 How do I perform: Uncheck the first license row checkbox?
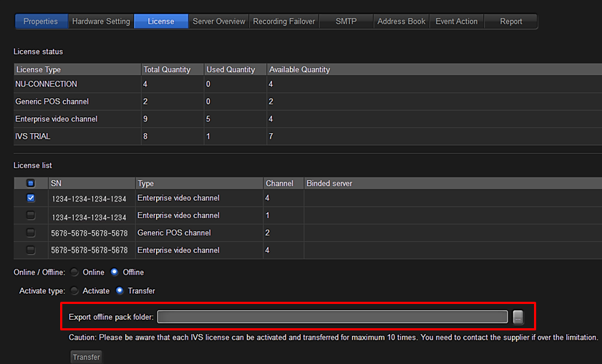31,198
